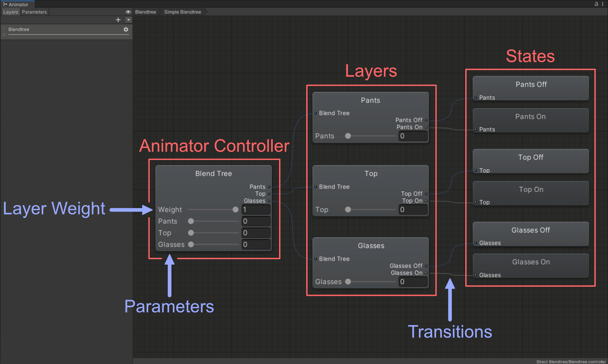Click the value field in the Pants layer node
This screenshot has width=608, height=364.
(x=413, y=136)
